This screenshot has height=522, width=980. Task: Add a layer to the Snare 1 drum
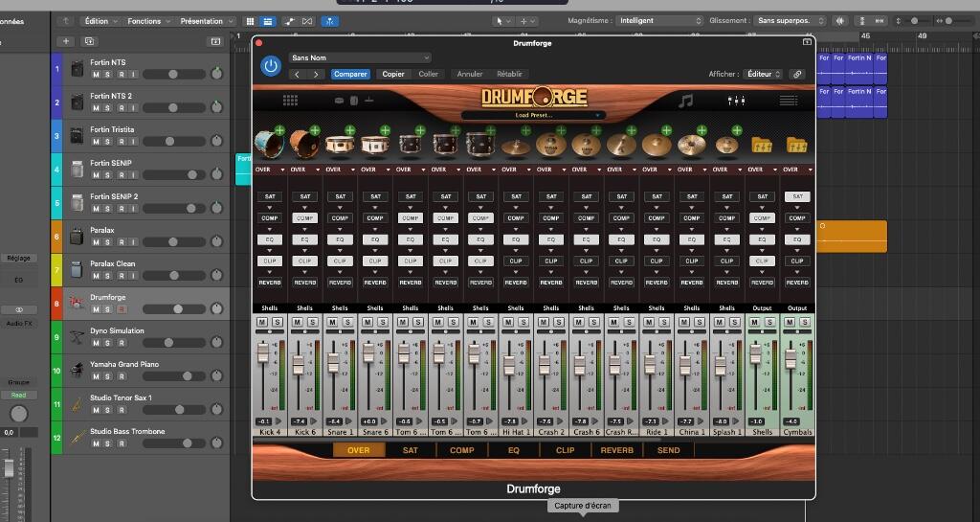(x=350, y=130)
